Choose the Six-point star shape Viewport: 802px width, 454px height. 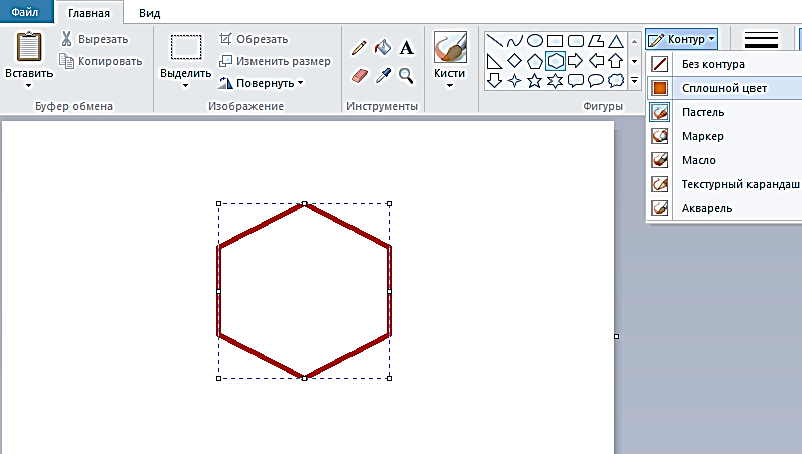pos(555,81)
